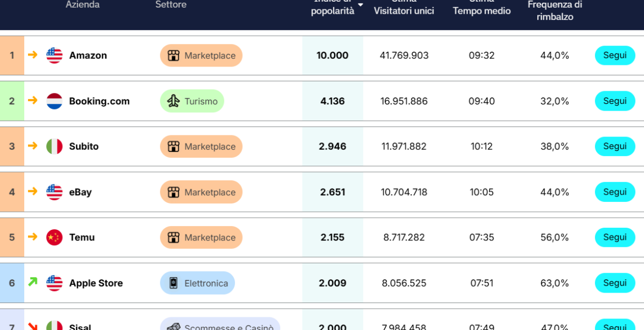Sort by the Settore column header

point(171,4)
